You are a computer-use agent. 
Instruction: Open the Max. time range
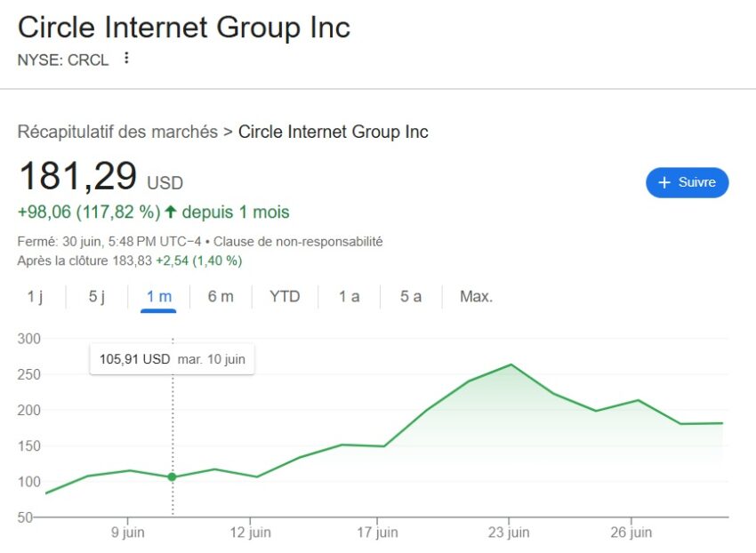coord(477,297)
